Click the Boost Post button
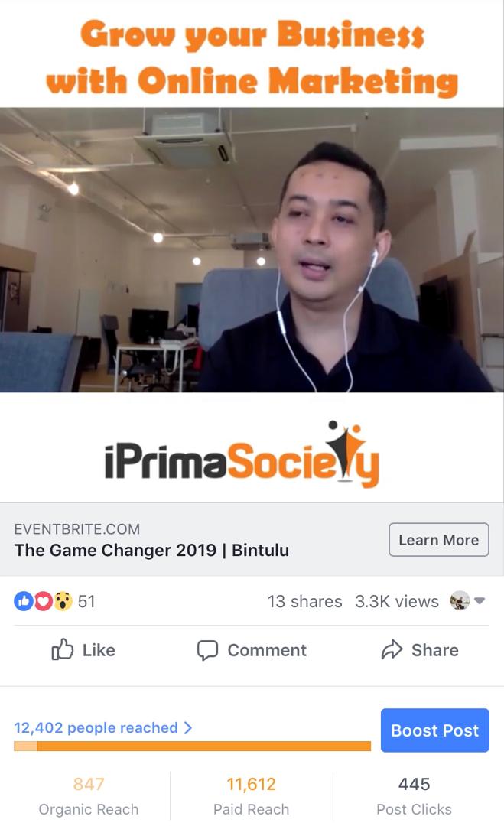 tap(435, 730)
